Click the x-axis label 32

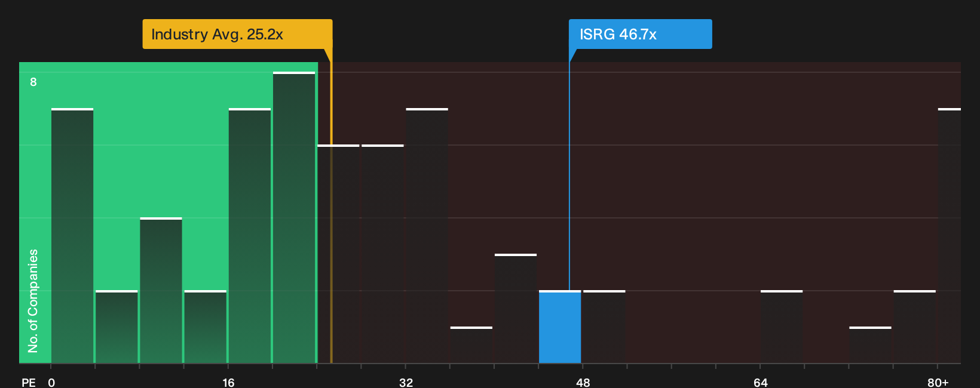(x=406, y=383)
